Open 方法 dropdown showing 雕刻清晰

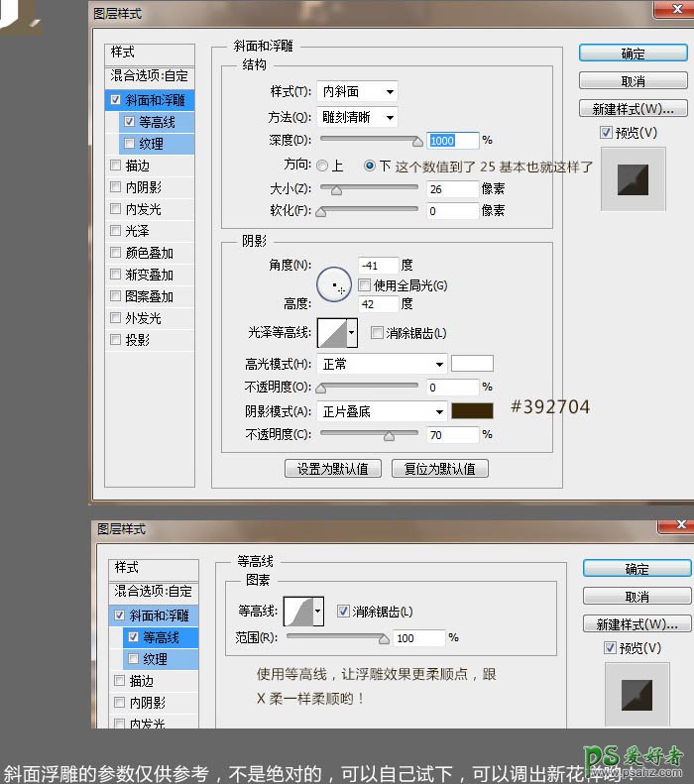(x=358, y=118)
